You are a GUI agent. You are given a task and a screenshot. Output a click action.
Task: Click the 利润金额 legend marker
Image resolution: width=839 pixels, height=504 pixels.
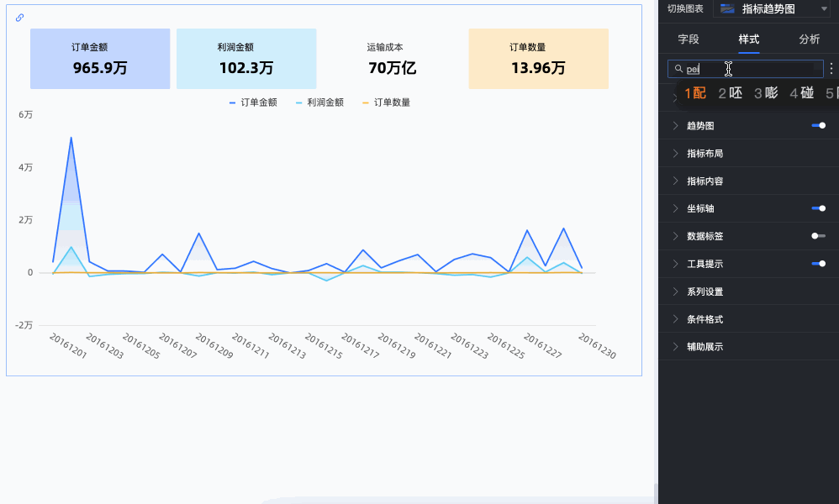pyautogui.click(x=299, y=102)
